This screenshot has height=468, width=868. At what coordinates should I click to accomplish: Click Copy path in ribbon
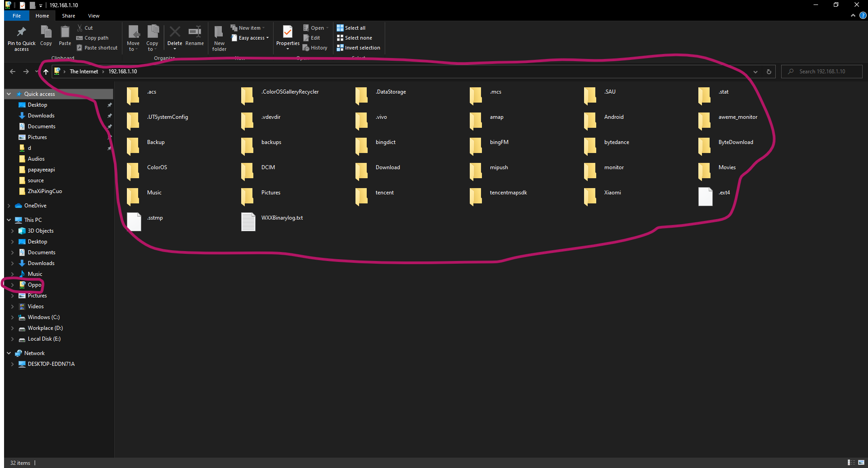coord(93,38)
